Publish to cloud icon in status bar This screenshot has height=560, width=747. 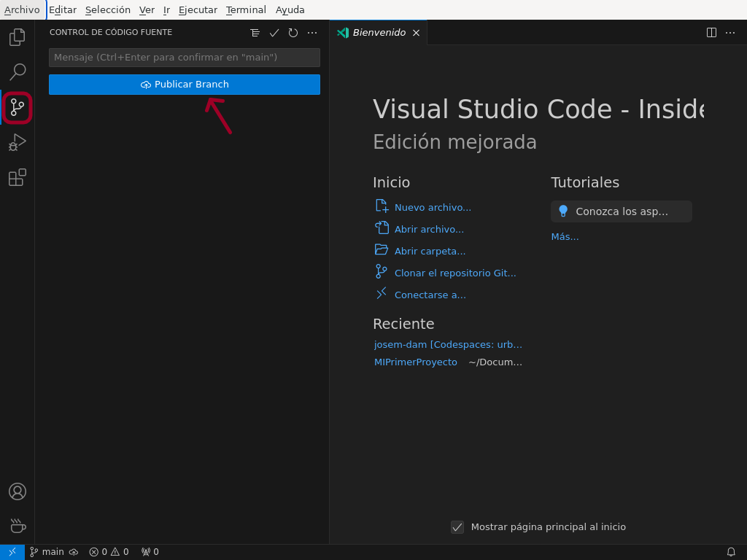click(x=74, y=552)
